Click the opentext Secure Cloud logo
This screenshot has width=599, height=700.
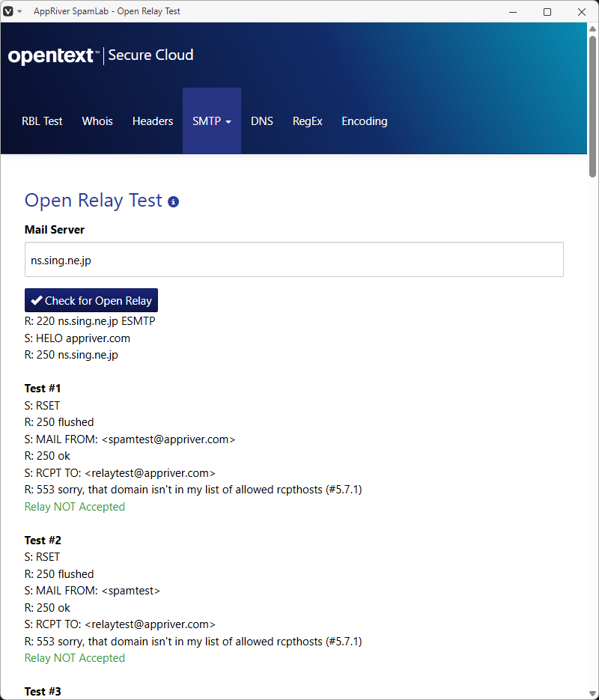click(x=101, y=55)
